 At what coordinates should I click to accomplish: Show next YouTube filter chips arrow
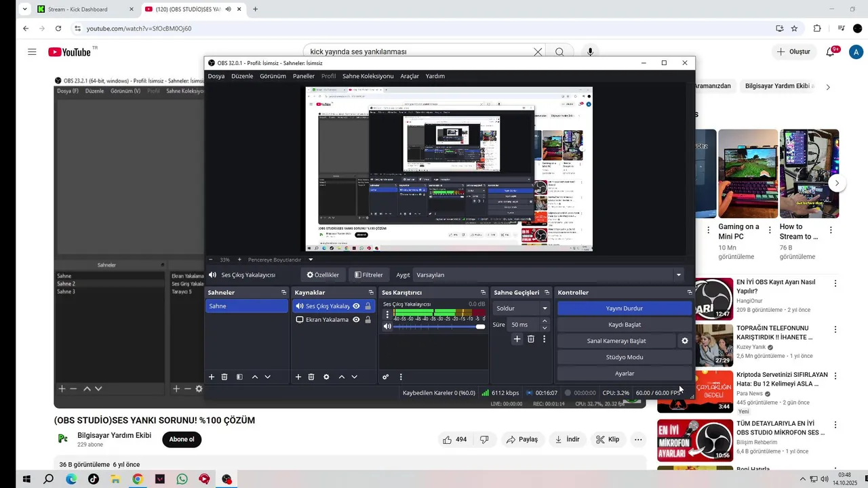[827, 87]
